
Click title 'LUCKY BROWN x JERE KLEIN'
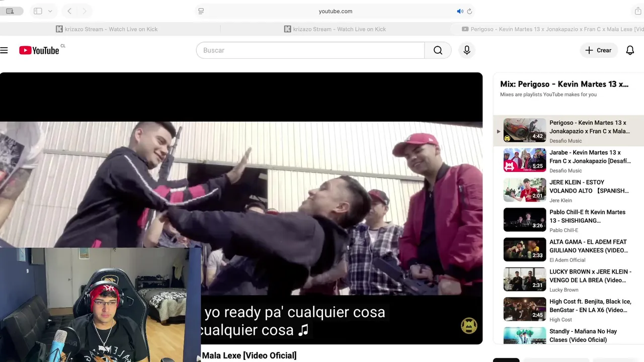(589, 276)
